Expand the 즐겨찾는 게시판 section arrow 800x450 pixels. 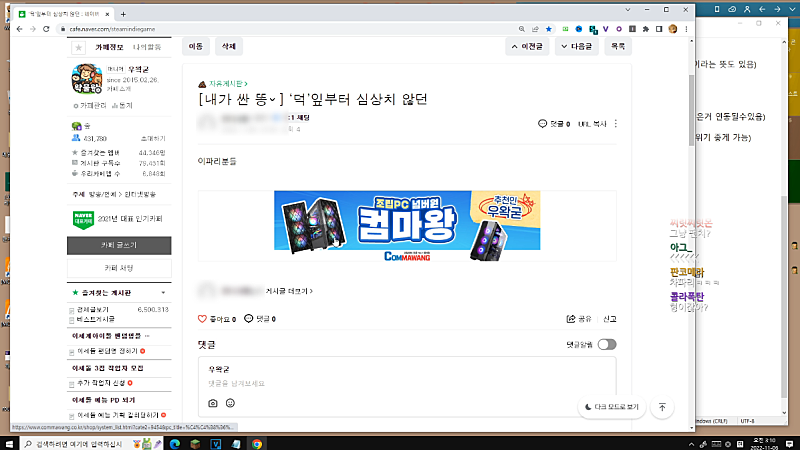[x=163, y=293]
